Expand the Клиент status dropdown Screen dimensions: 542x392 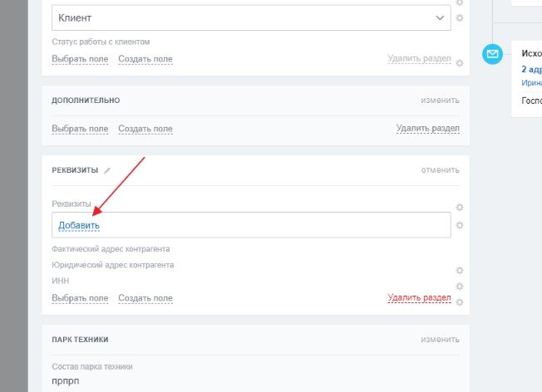click(440, 17)
